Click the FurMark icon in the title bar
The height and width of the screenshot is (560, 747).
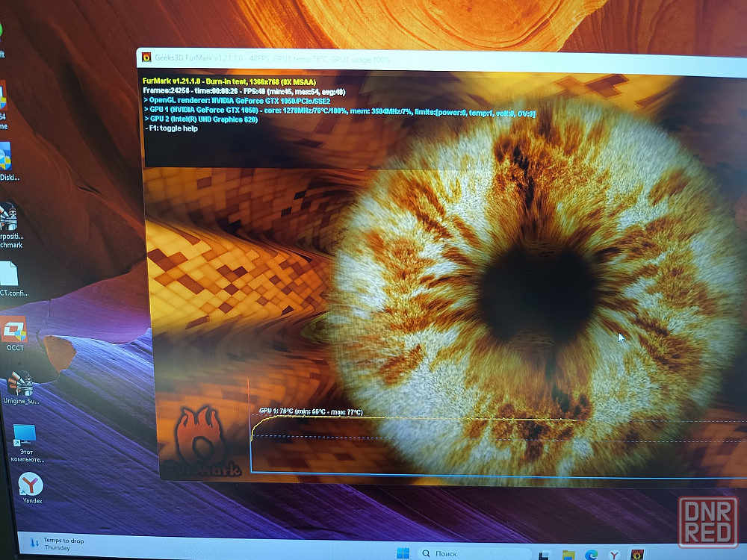coord(146,57)
